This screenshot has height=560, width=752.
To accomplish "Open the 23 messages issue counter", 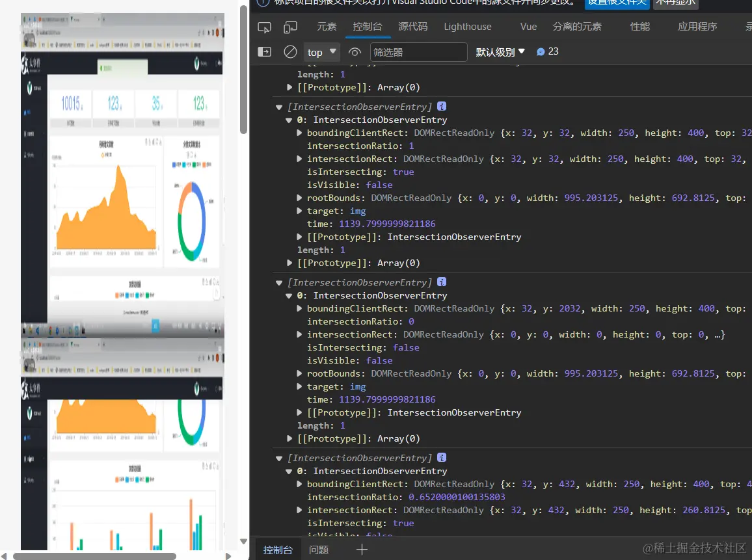I will [x=547, y=51].
